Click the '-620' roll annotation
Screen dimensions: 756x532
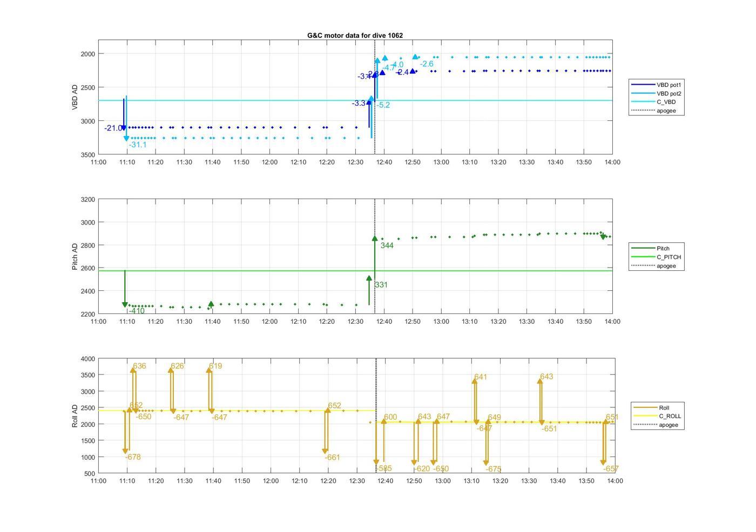click(x=422, y=469)
